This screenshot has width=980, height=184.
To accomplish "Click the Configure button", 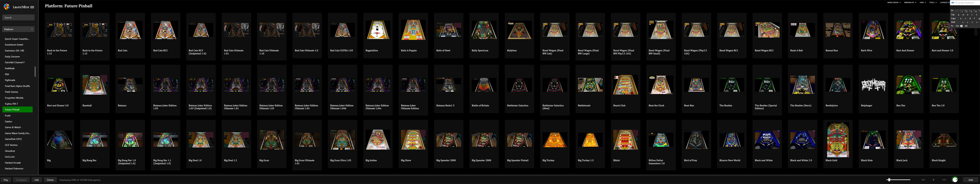I will [x=21, y=180].
